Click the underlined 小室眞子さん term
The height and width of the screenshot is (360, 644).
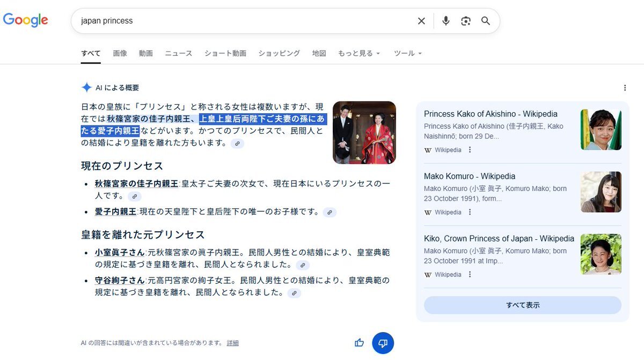pos(120,252)
